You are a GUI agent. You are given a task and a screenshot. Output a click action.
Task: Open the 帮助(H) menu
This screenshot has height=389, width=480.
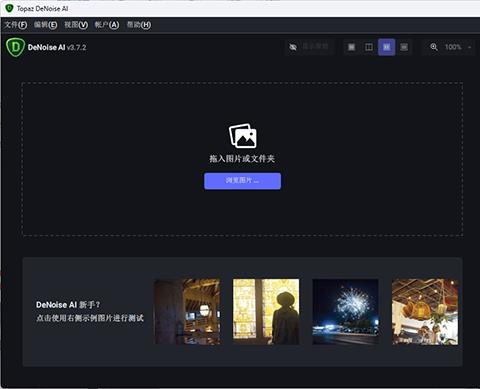pyautogui.click(x=139, y=25)
